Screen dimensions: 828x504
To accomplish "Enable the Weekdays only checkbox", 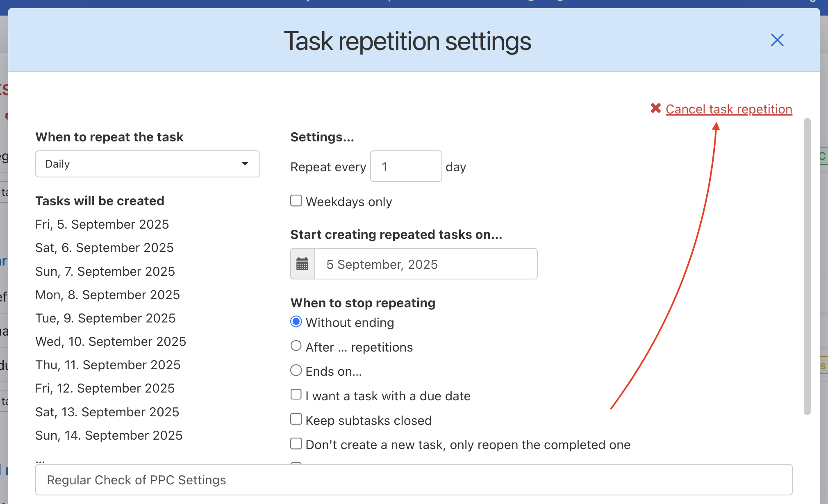I will (296, 201).
